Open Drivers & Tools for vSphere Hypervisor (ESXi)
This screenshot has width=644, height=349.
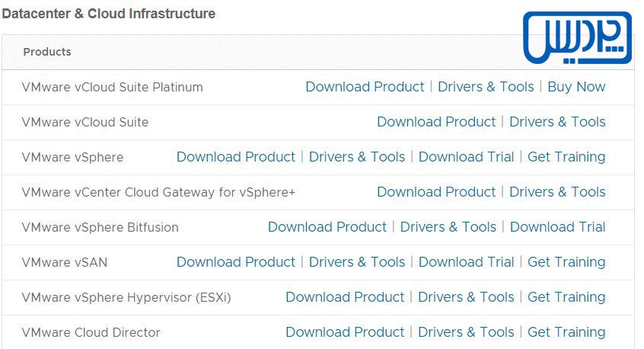[x=466, y=296]
